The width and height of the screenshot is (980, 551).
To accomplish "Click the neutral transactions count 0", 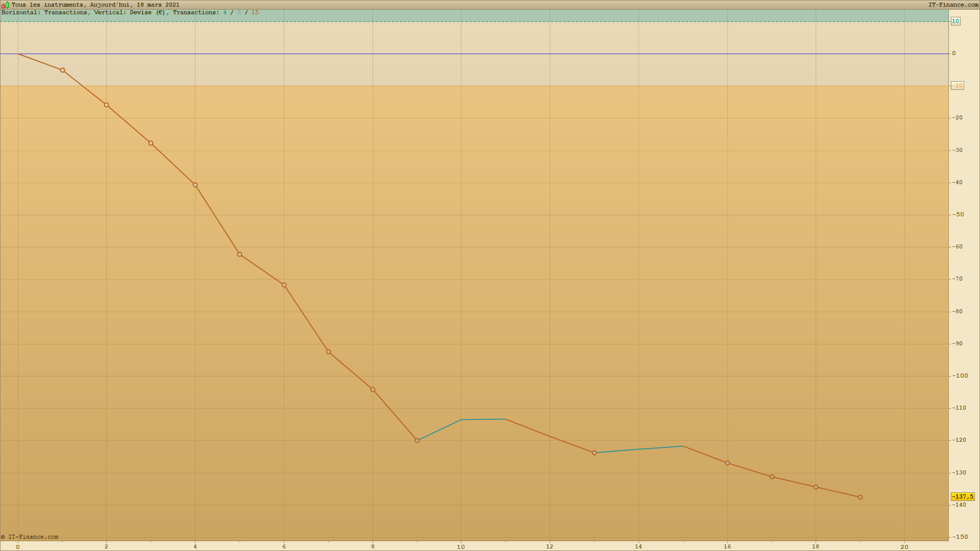I will (x=239, y=12).
